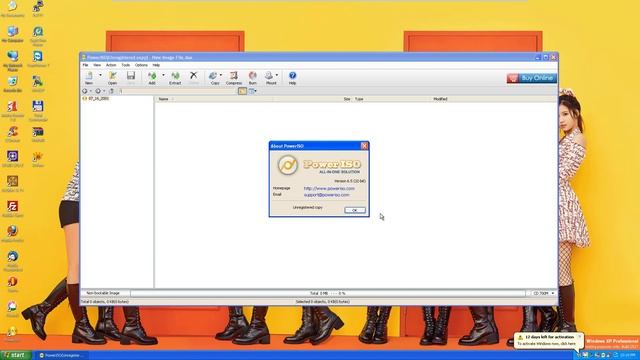The image size is (640, 360).
Task: Open the Opera desktop icon
Action: point(13,284)
